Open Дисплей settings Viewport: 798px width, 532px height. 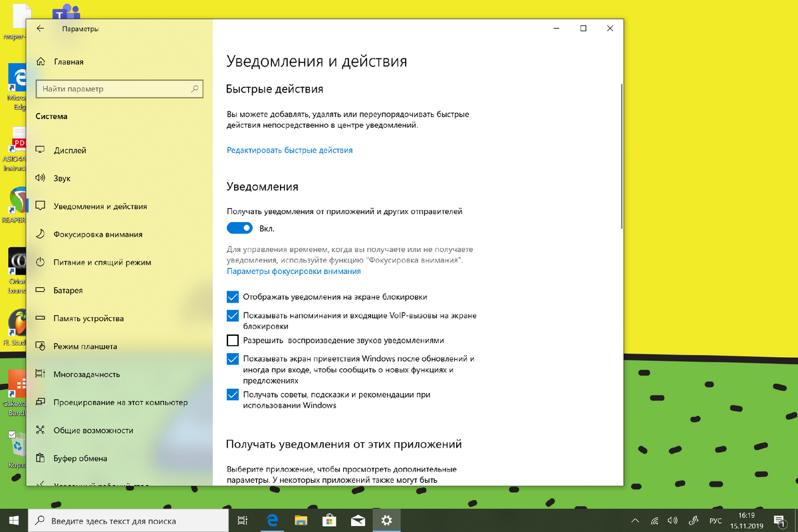pyautogui.click(x=70, y=151)
